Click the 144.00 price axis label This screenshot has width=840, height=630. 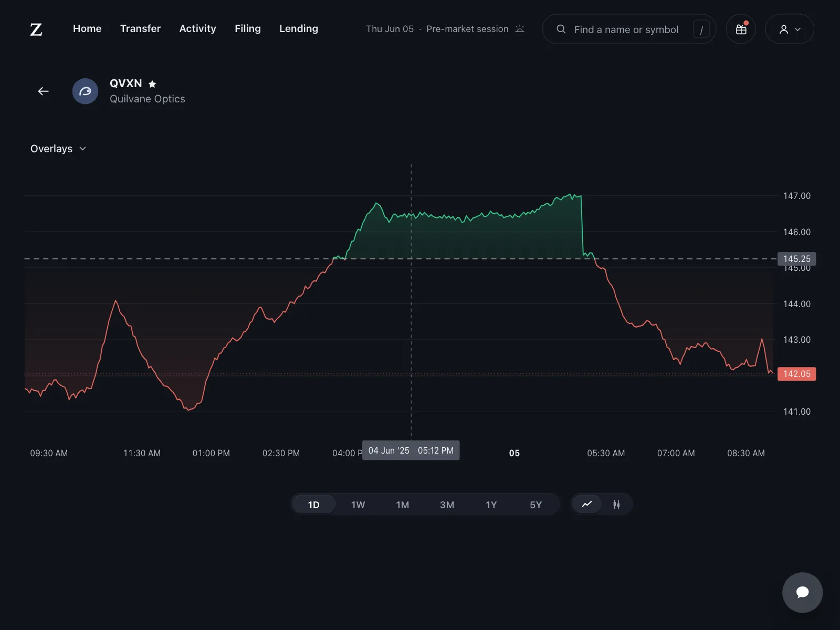click(797, 304)
